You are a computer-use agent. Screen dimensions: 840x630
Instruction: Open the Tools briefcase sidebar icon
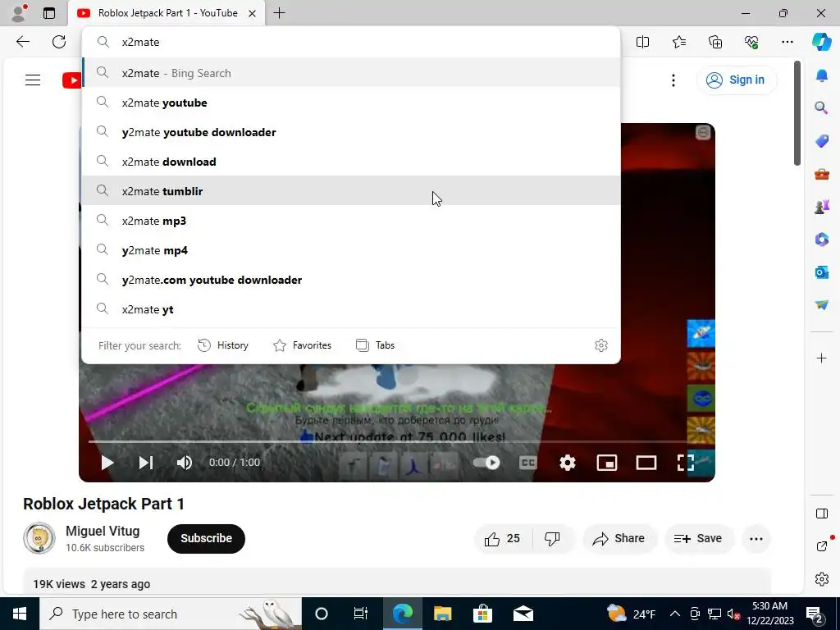[821, 174]
